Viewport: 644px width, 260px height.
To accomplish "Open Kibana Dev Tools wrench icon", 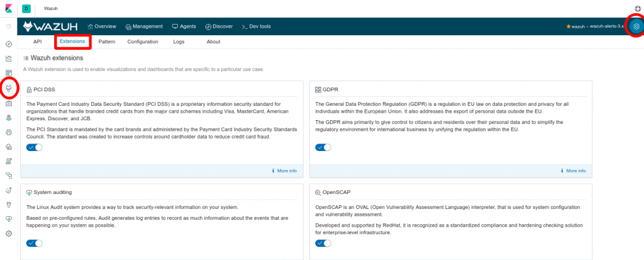I will click(x=9, y=205).
